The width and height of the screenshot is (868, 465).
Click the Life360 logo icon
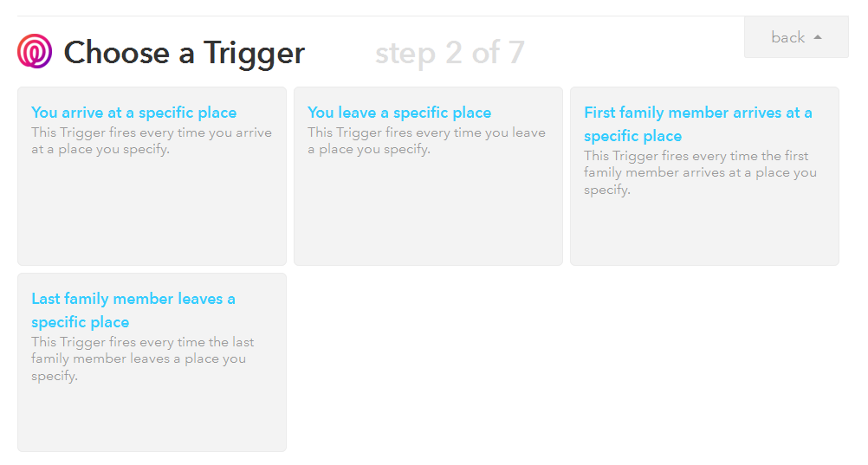[x=35, y=52]
